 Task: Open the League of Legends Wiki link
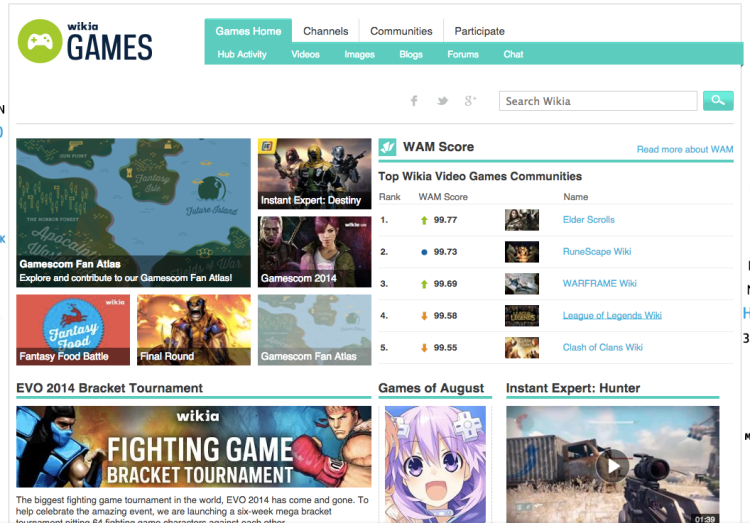pyautogui.click(x=612, y=315)
